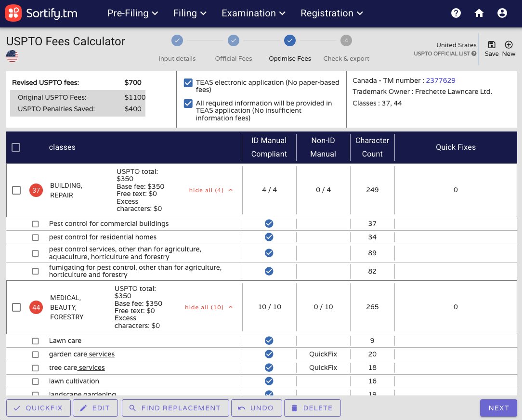522x420 pixels.
Task: Click compliant checkmark for Pest control commercial buildings
Action: click(269, 223)
